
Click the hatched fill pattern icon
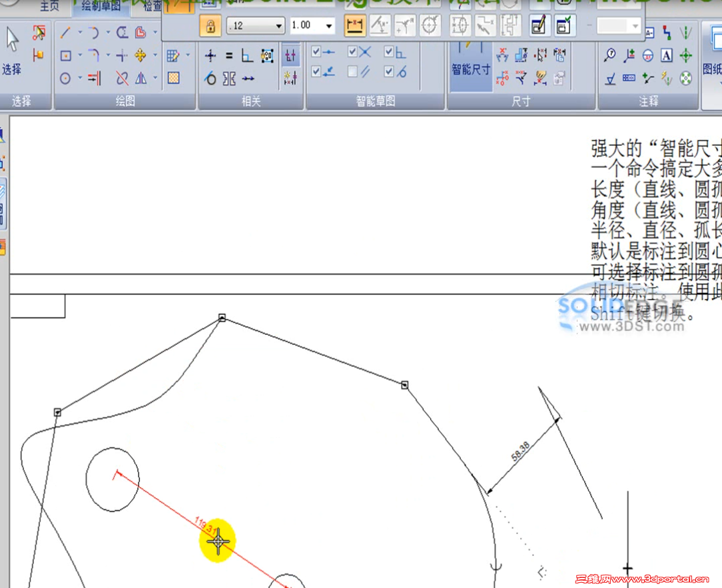174,78
